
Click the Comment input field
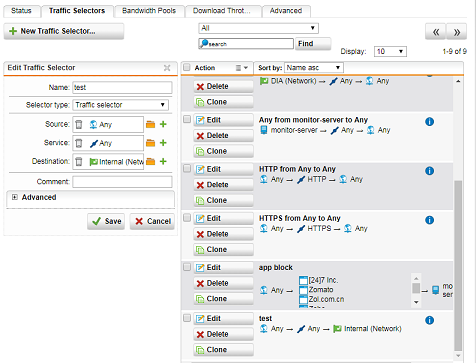coord(122,182)
